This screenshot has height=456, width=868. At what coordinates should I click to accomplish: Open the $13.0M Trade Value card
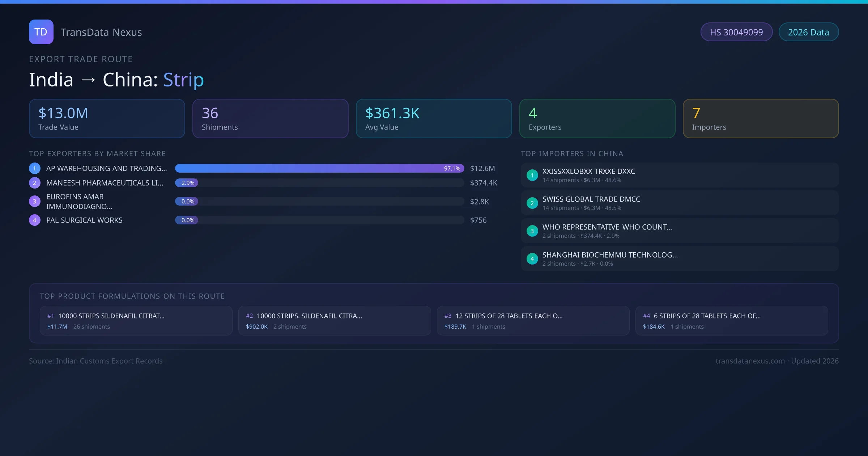pos(107,118)
